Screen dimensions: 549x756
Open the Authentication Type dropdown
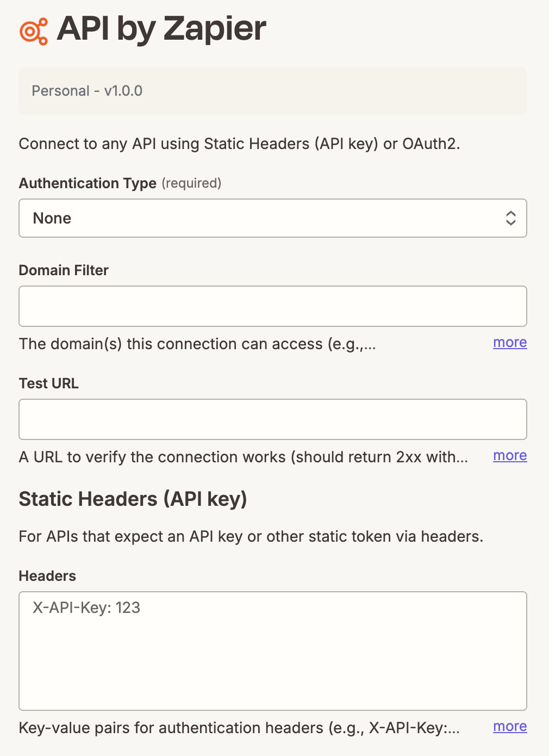coord(273,218)
